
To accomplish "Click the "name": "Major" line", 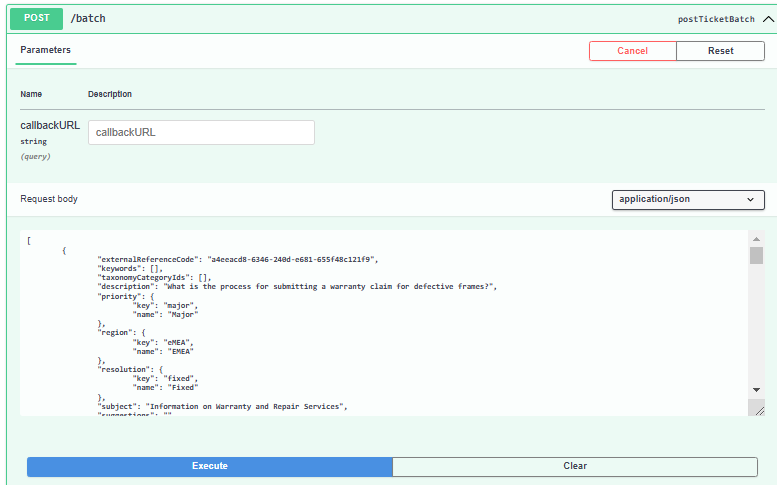I will click(166, 315).
